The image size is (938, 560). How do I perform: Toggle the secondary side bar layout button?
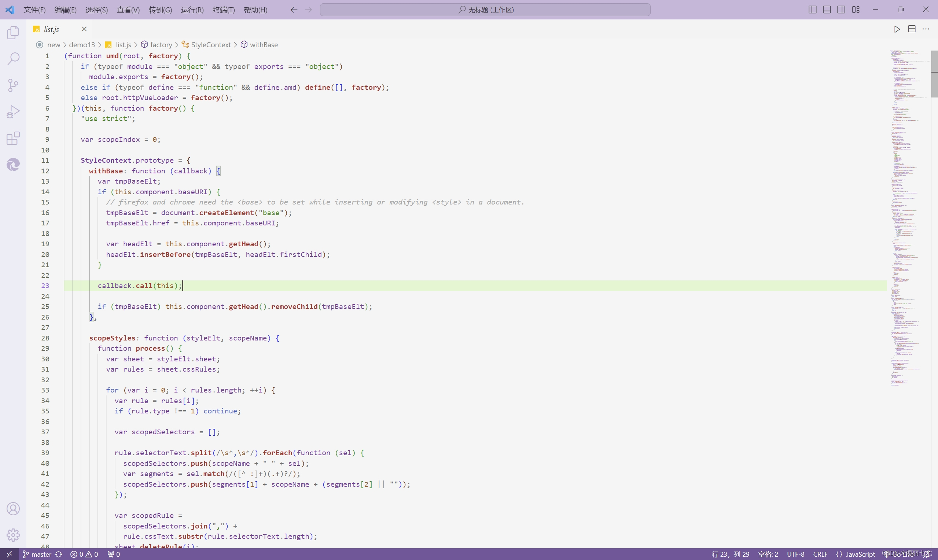pyautogui.click(x=841, y=10)
